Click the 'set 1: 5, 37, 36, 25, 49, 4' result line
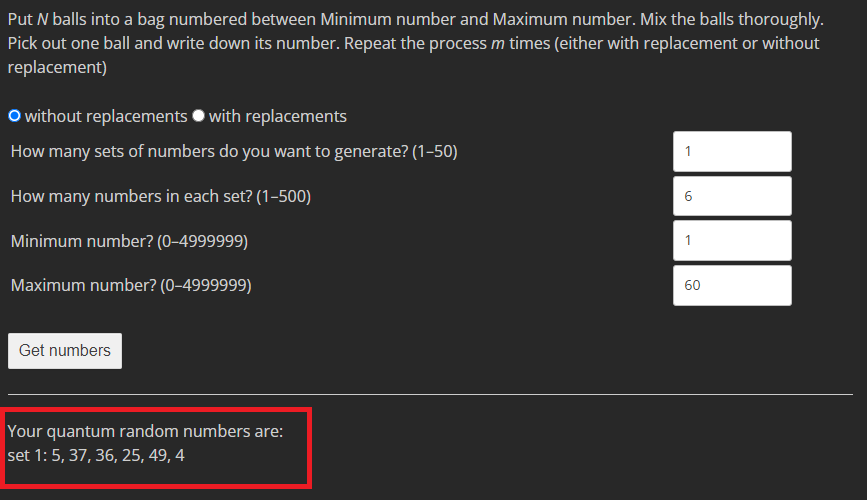This screenshot has height=500, width=867. pyautogui.click(x=96, y=455)
